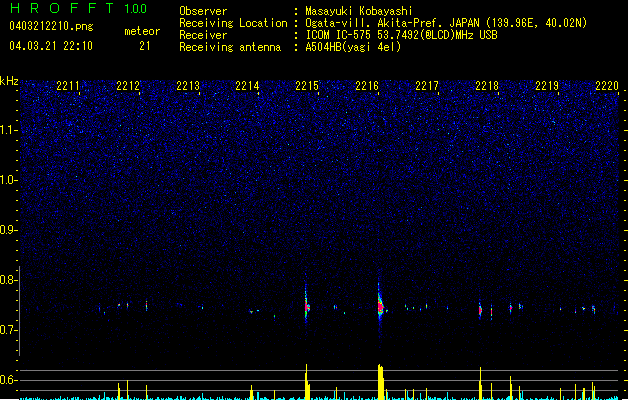The width and height of the screenshot is (629, 400).
Task: Click the 0.6 frequency axis label
Action: pos(8,380)
